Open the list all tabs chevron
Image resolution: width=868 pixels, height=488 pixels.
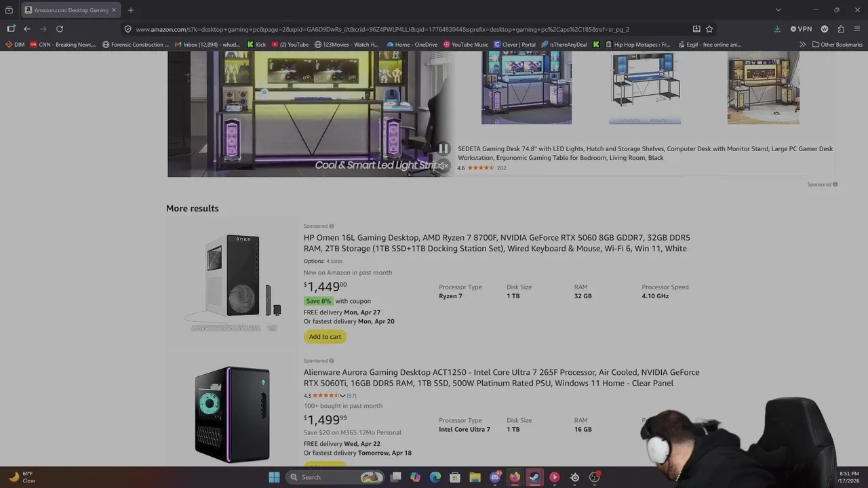coord(778,10)
